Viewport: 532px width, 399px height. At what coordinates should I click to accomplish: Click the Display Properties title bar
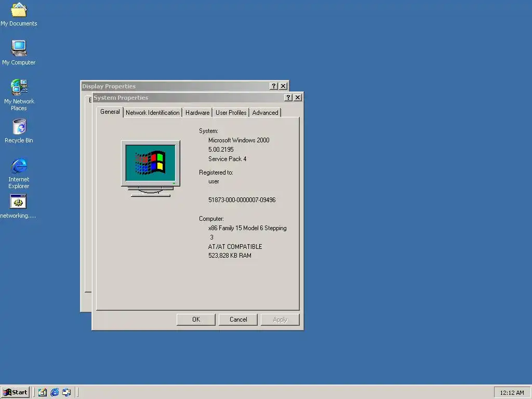(x=175, y=86)
